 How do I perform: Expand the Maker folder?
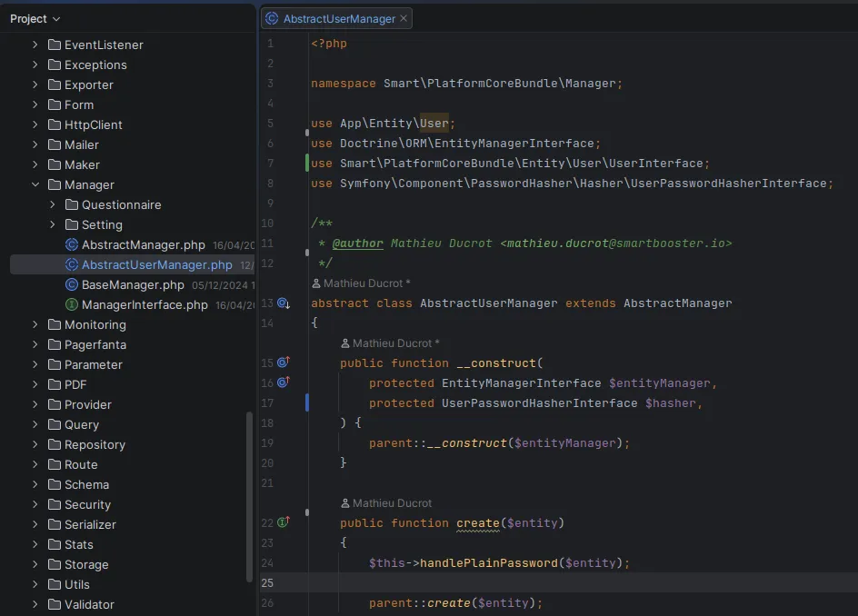35,164
